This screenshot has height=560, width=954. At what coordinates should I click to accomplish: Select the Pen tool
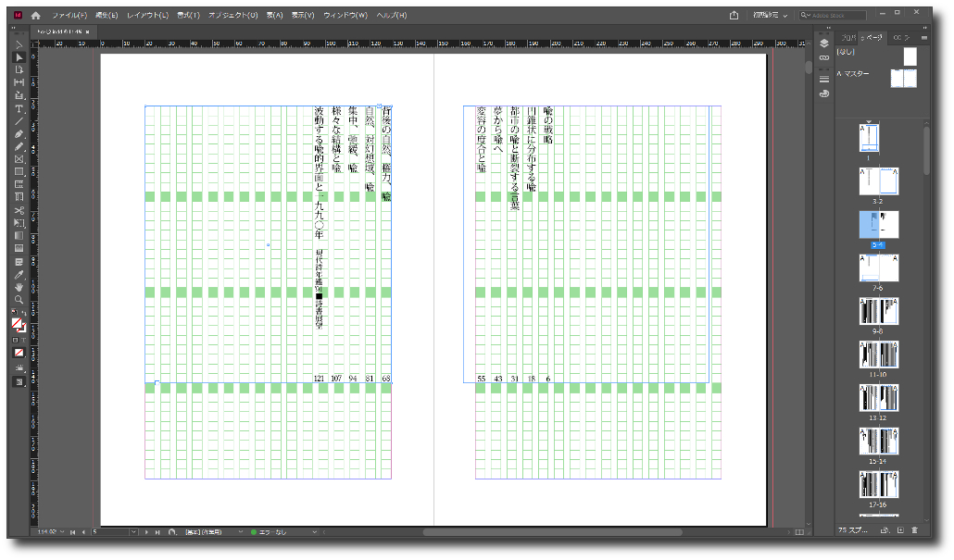tap(19, 133)
